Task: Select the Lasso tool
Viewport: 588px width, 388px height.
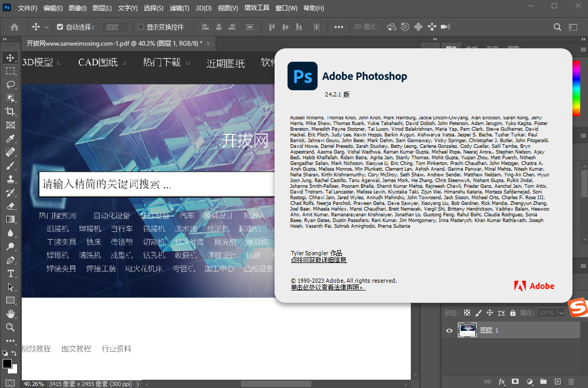Action: (10, 85)
